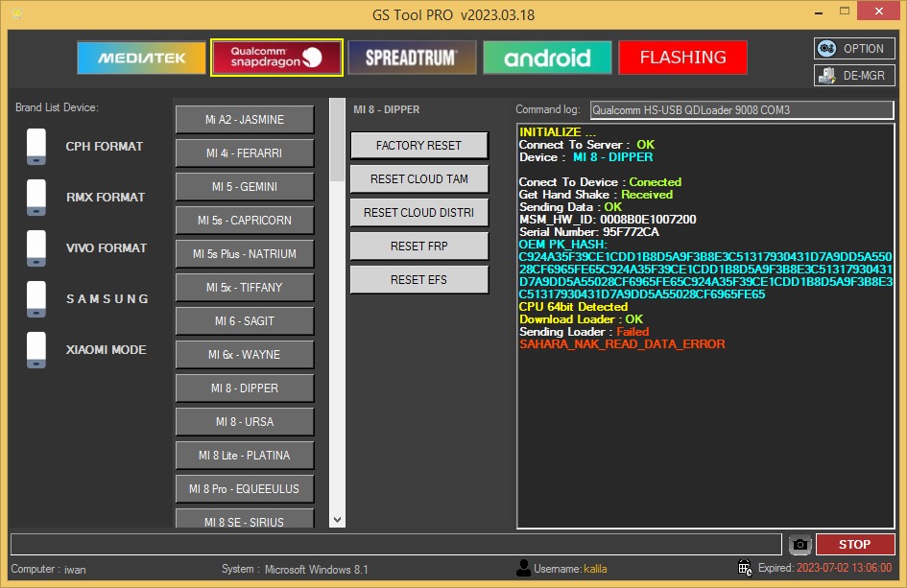Click the expiry date 2023-07-02 13:06:00
Viewport: 907px width, 588px height.
[x=844, y=568]
